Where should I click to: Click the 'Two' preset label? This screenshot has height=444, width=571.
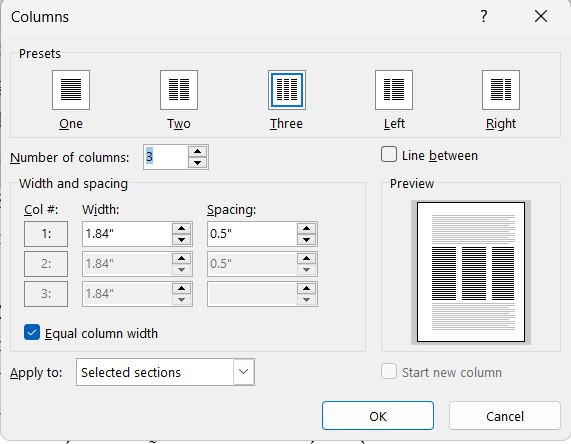click(179, 123)
